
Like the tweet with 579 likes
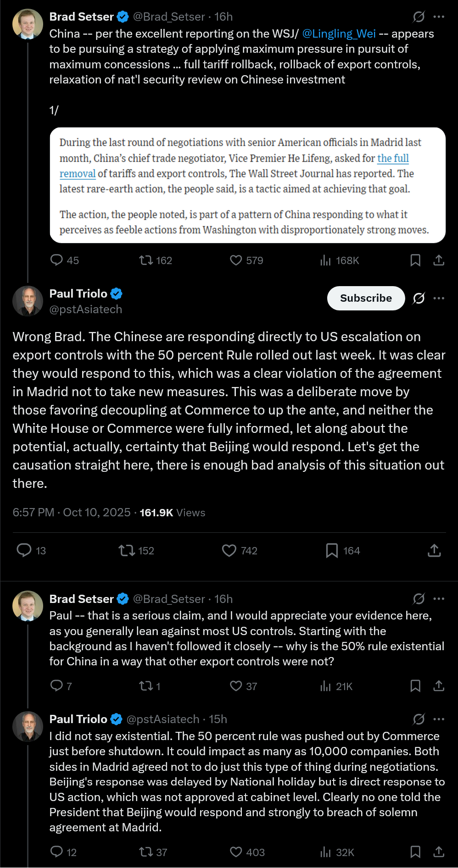(236, 260)
